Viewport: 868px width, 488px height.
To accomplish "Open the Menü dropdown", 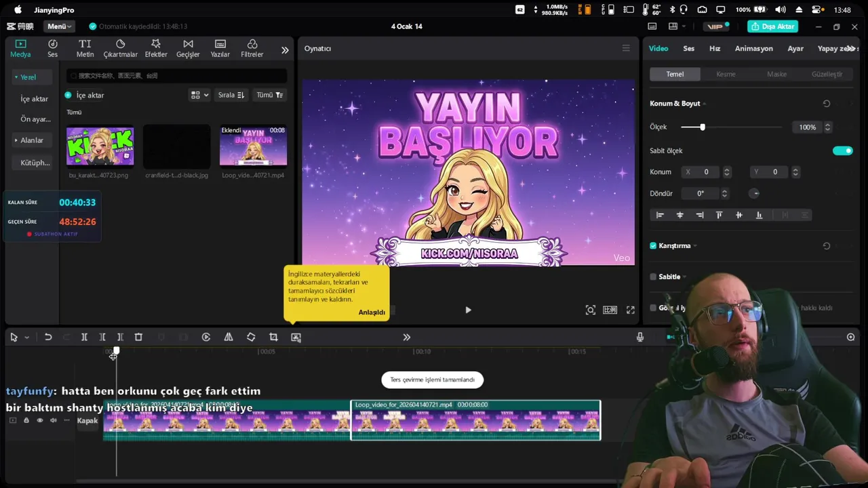I will (x=59, y=26).
